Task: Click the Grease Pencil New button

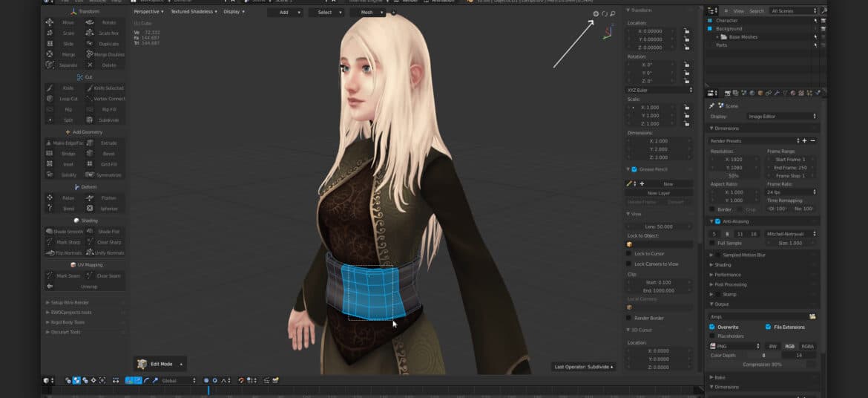Action: click(x=668, y=183)
